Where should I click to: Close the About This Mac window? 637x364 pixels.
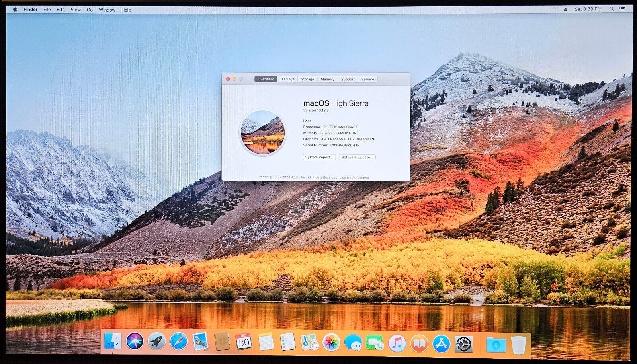pyautogui.click(x=228, y=79)
